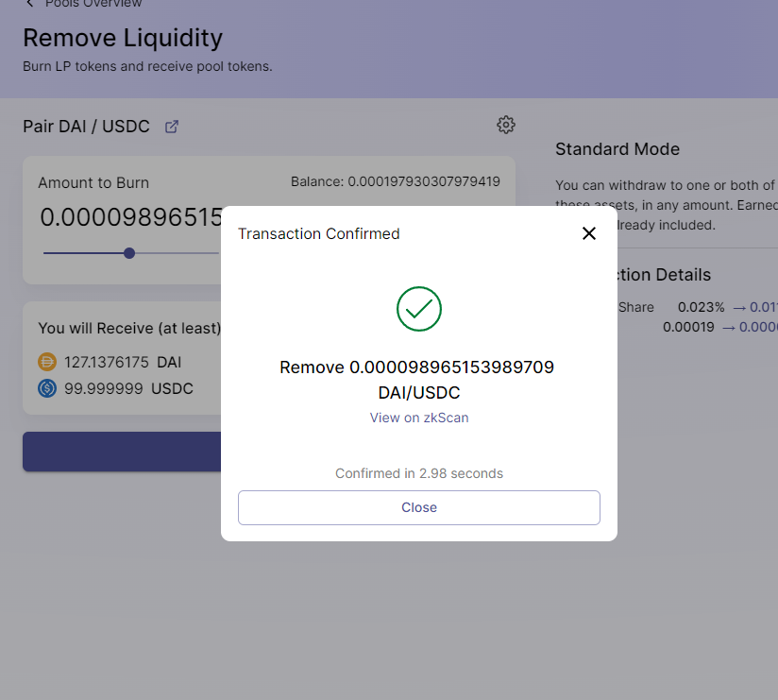Click the Standard Mode heading

(x=617, y=149)
